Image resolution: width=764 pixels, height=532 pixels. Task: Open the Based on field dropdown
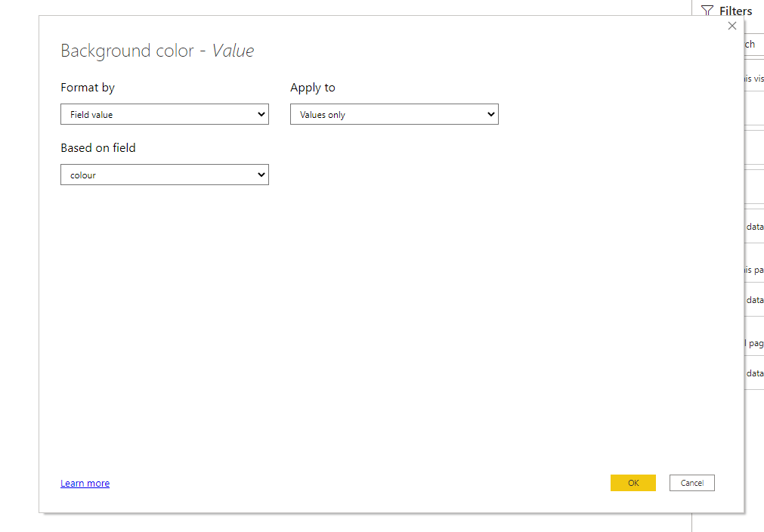165,175
